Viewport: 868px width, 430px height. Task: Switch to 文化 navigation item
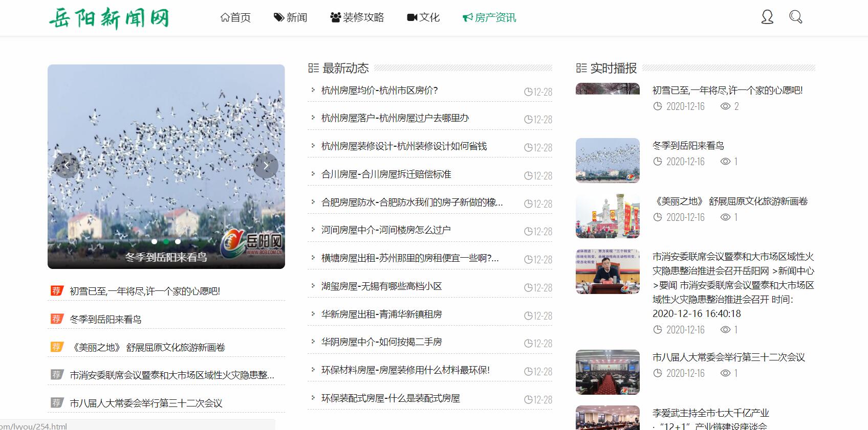(x=423, y=18)
